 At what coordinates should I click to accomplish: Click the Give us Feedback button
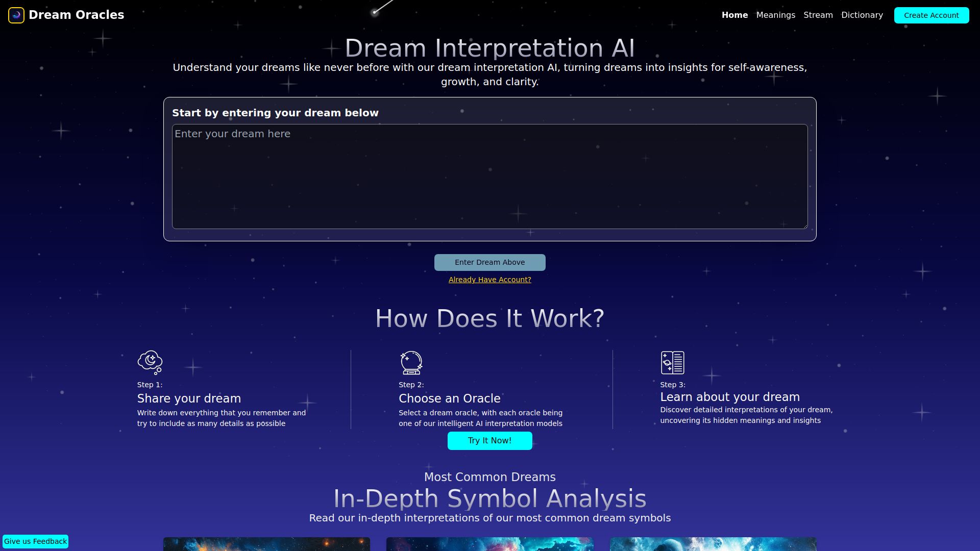pos(36,541)
